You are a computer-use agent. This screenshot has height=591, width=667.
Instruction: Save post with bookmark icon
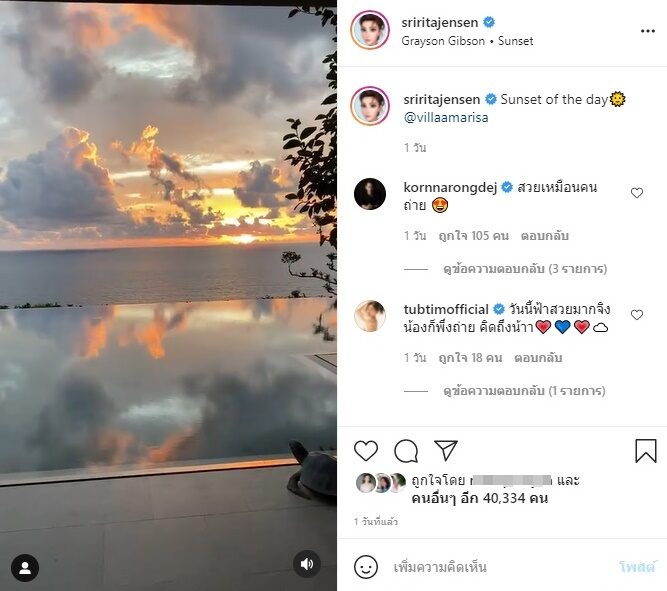click(646, 451)
